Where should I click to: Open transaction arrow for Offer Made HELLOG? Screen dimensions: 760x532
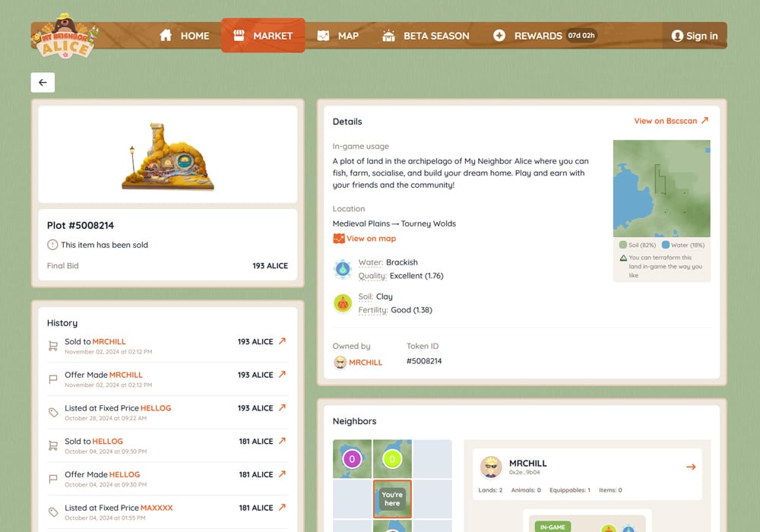[282, 473]
